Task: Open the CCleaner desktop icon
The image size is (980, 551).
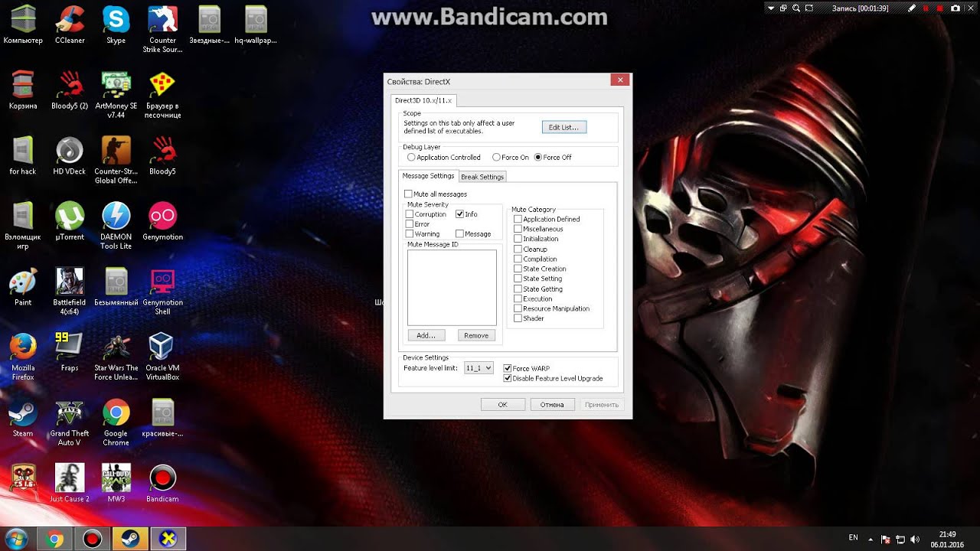Action: (x=70, y=24)
